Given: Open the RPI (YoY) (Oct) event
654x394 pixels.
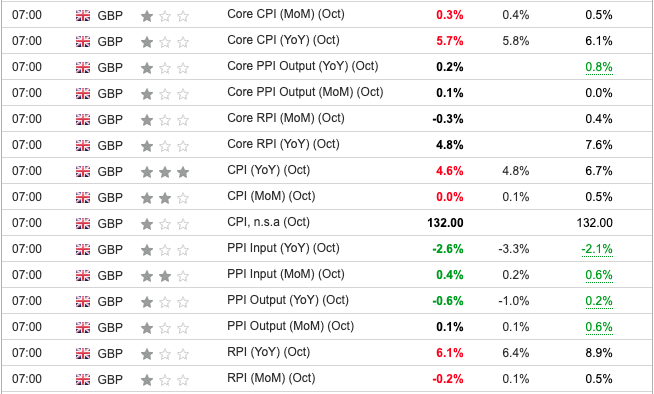Looking at the screenshot, I should (x=269, y=352).
